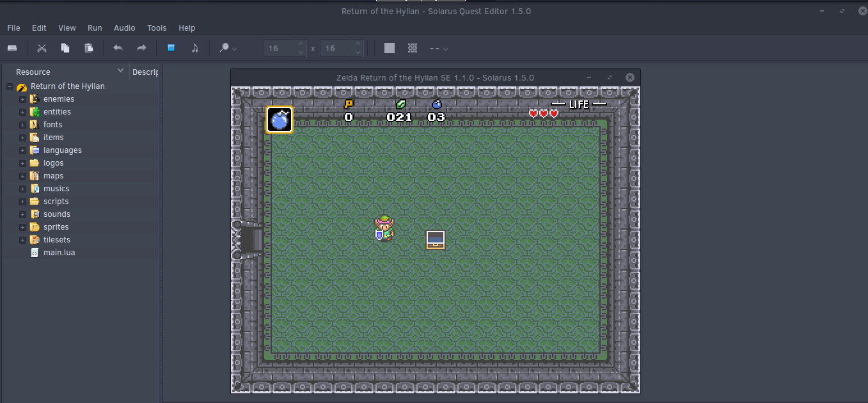Open the zoom dropdown arrow
This screenshot has width=868, height=403.
(x=235, y=49)
